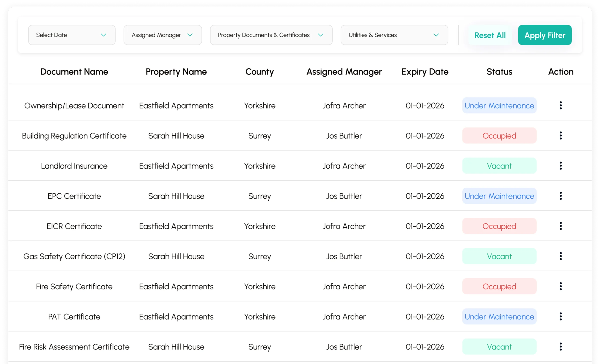600x364 pixels.
Task: Click the Reset All button
Action: click(x=490, y=35)
